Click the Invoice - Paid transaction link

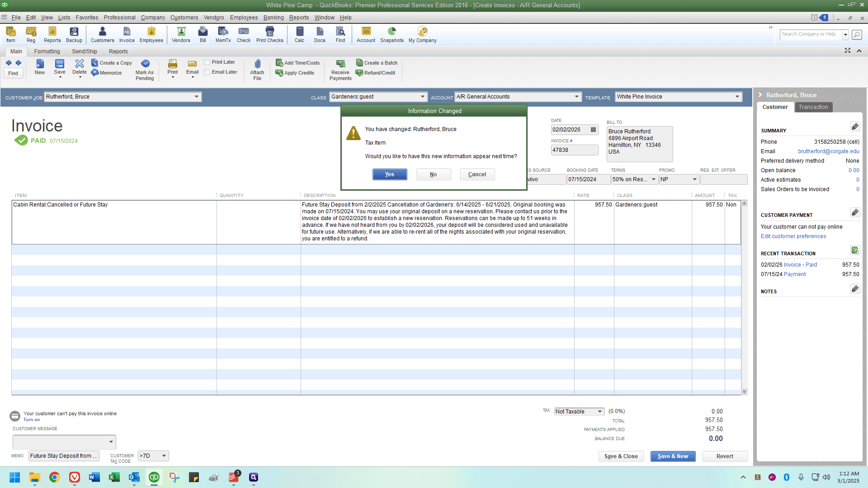801,265
